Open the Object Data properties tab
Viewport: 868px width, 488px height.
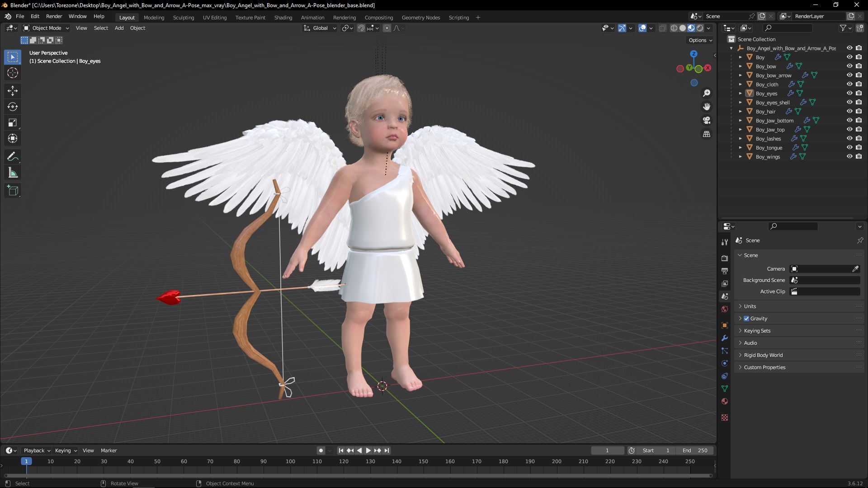coord(725,389)
